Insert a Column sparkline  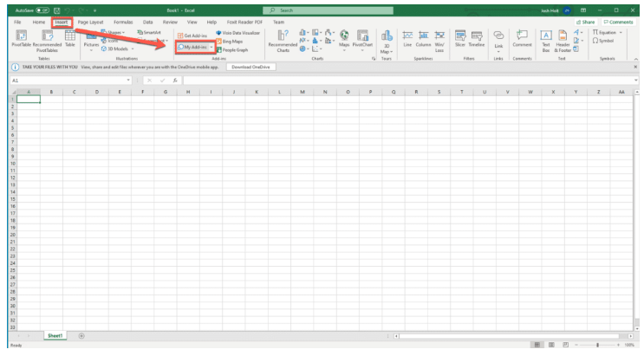[423, 40]
